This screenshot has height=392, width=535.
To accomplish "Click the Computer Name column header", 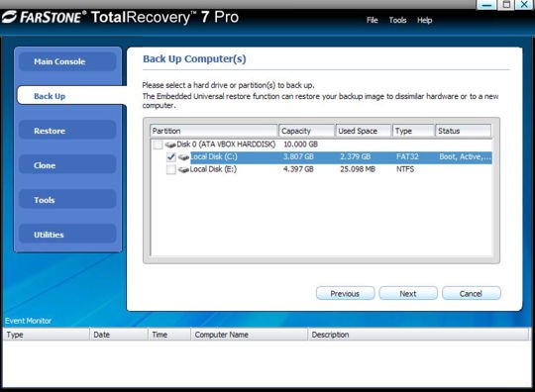I will (x=249, y=335).
